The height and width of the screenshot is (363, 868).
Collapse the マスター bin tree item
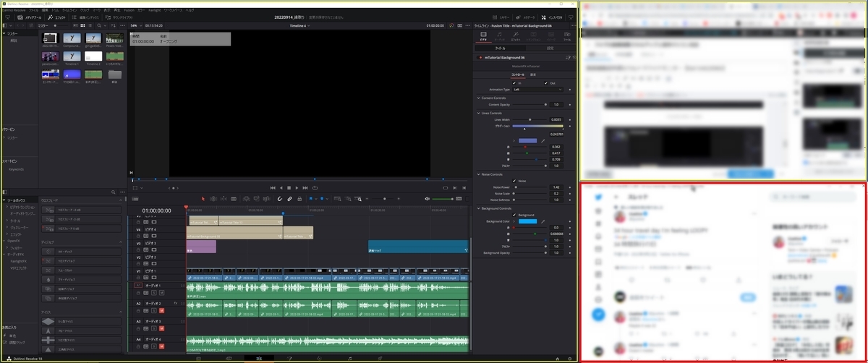point(4,33)
